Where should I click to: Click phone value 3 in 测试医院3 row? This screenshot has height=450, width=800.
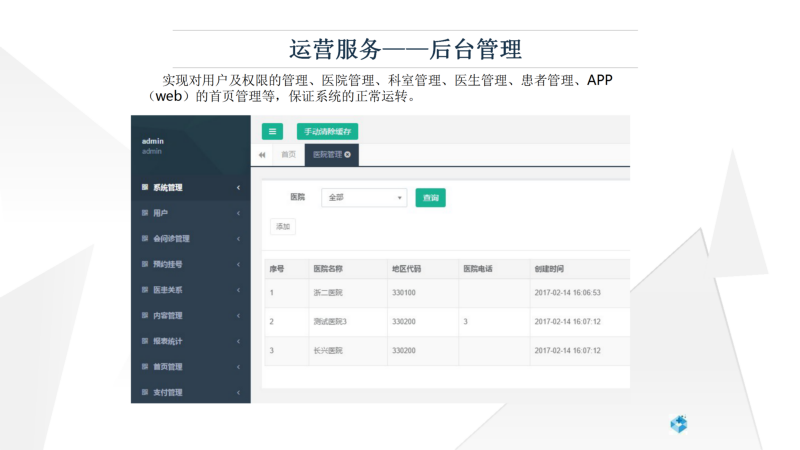pyautogui.click(x=465, y=322)
